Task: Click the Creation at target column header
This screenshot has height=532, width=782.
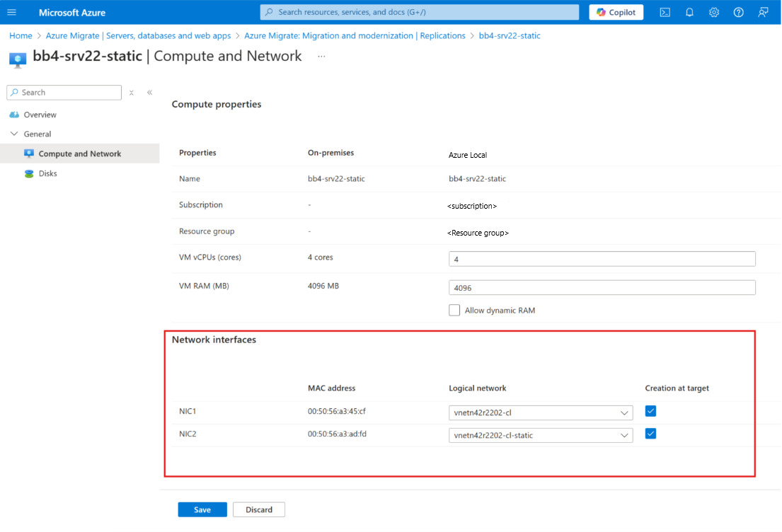Action: point(677,388)
